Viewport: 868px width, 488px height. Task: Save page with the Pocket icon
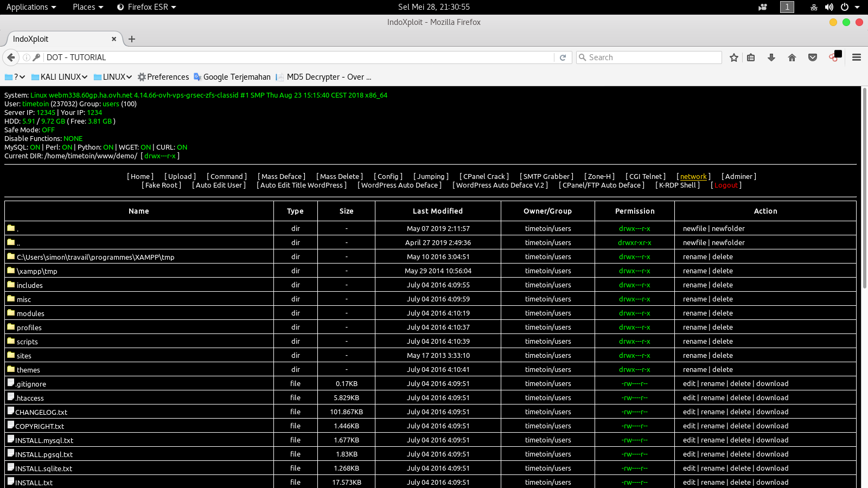(x=812, y=57)
